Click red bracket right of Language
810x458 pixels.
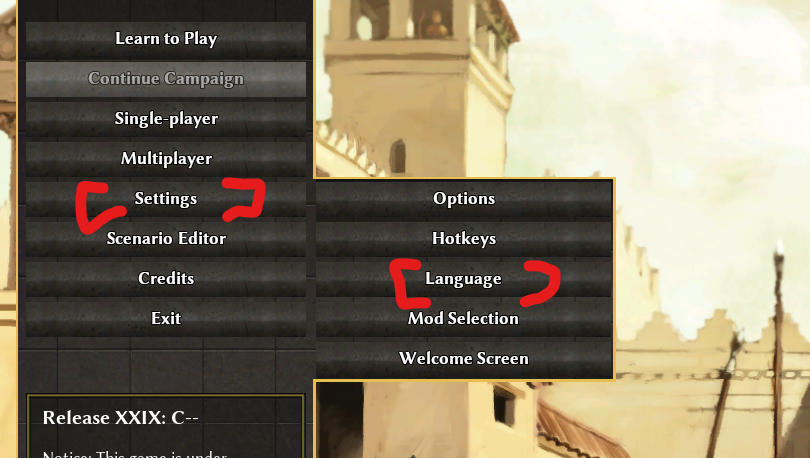(x=541, y=283)
